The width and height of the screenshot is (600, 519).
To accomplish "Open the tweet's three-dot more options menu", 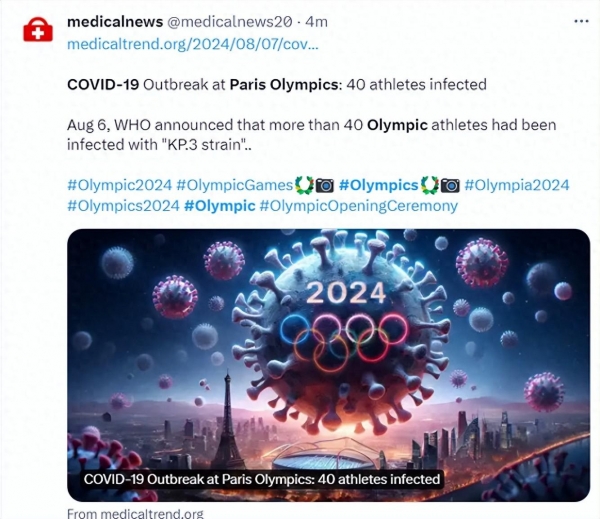I will coord(580,22).
